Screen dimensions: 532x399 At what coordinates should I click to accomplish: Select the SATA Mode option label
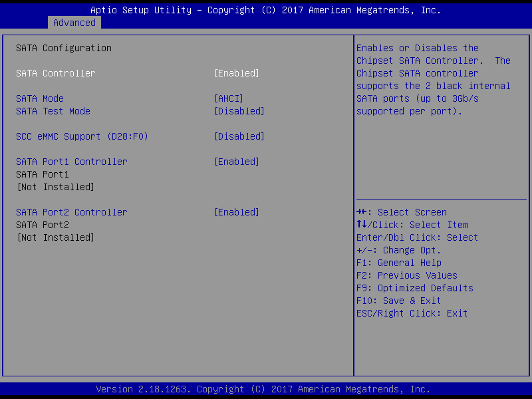pyautogui.click(x=40, y=98)
